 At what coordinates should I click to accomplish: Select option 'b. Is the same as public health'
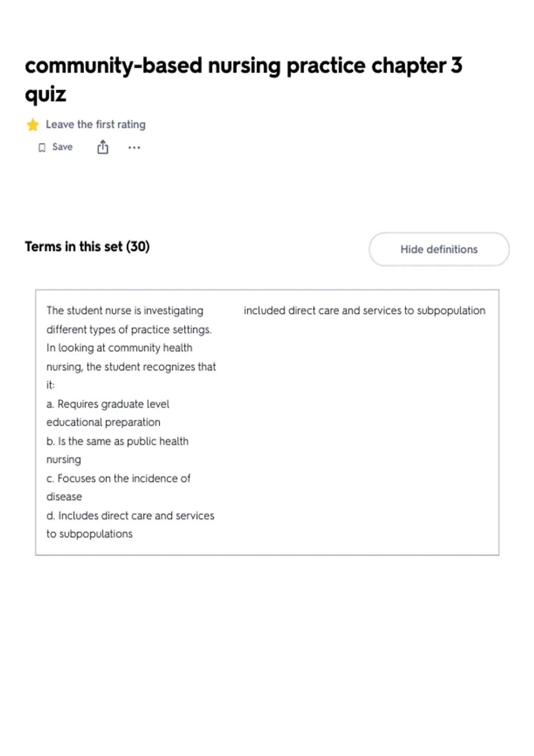click(117, 441)
